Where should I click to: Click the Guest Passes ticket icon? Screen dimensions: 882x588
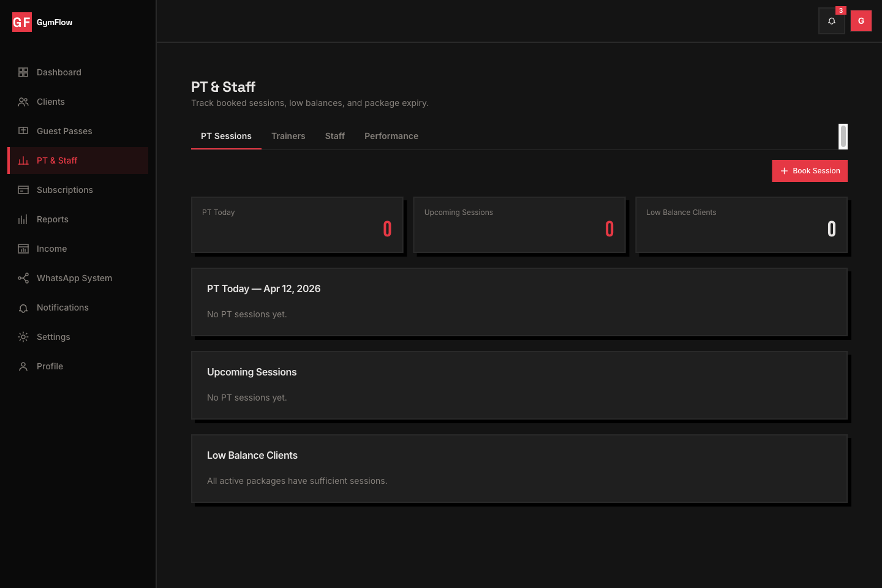(x=23, y=131)
